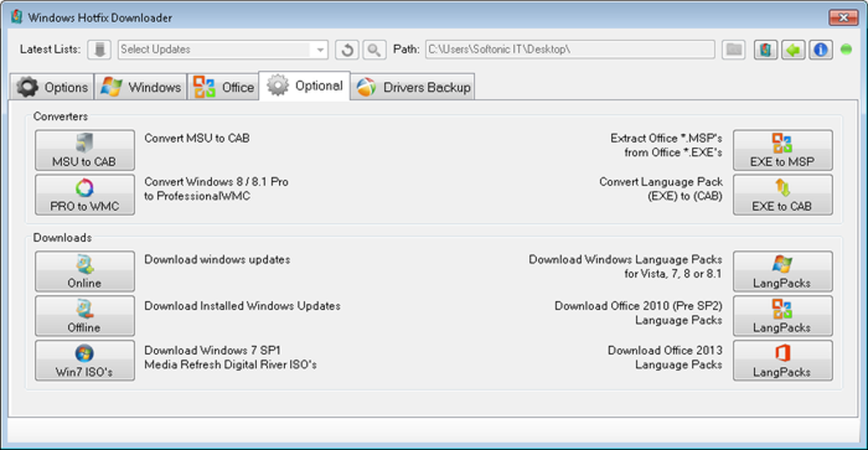Click 'for Vista, 7, 8 or 8.1' text
The width and height of the screenshot is (868, 450).
[673, 274]
